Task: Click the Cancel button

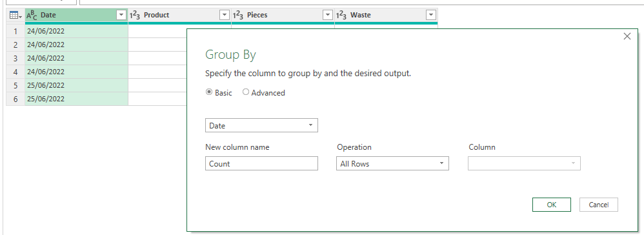Action: click(x=599, y=205)
